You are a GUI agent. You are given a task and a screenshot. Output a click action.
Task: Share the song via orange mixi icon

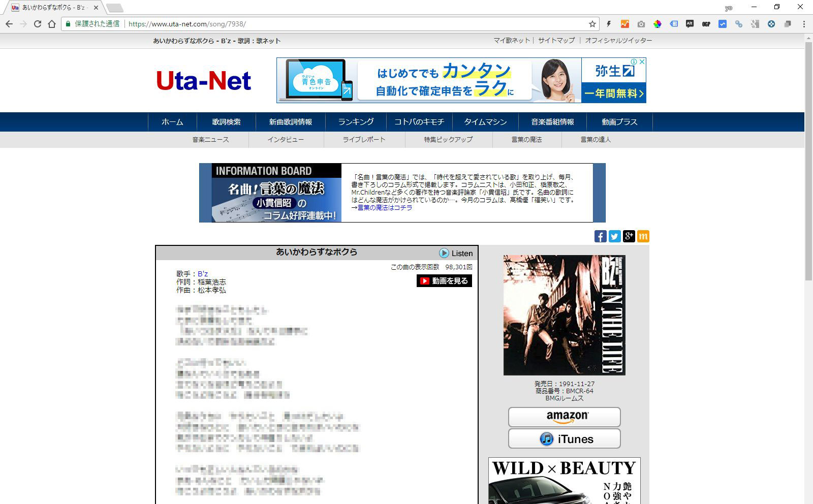[643, 236]
